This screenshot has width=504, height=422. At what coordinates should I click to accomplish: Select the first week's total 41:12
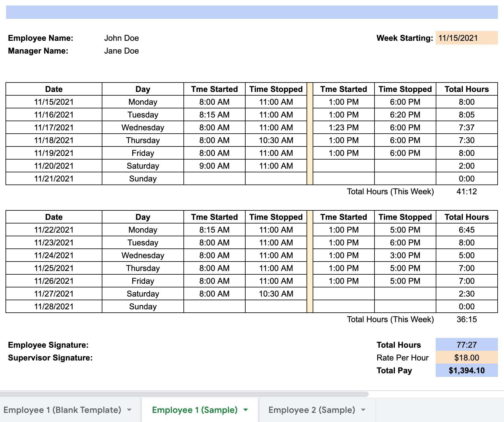(x=467, y=192)
